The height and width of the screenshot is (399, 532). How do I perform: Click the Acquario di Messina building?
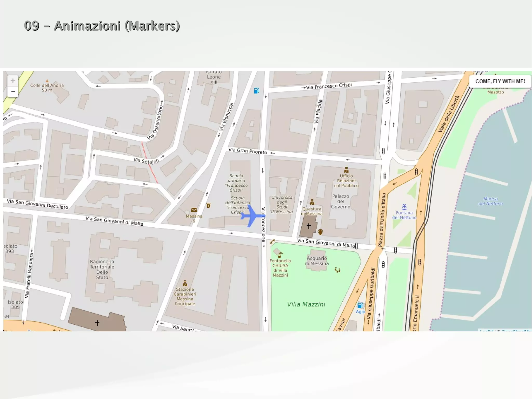pos(317,261)
